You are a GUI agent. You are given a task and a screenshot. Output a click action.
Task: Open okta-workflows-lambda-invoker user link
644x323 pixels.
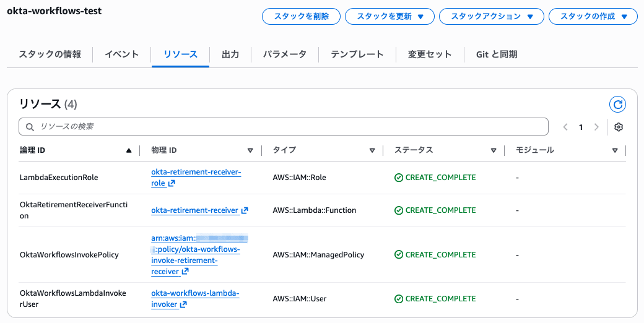[x=194, y=293]
